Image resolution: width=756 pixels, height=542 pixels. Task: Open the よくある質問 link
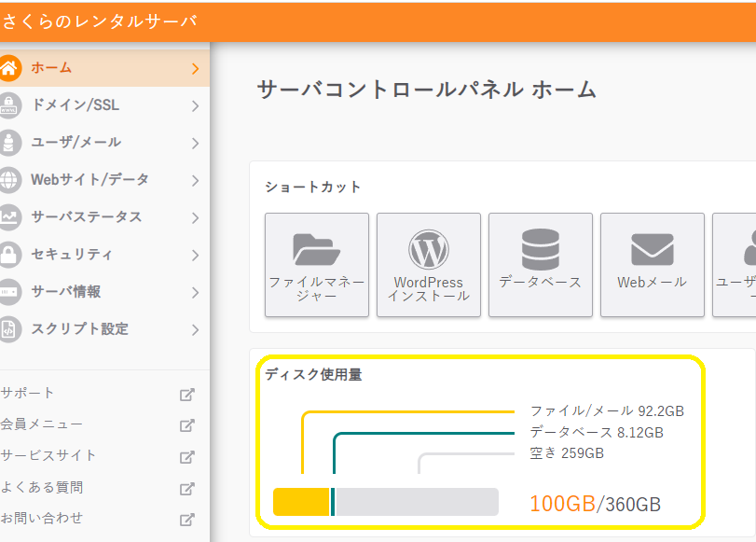41,487
